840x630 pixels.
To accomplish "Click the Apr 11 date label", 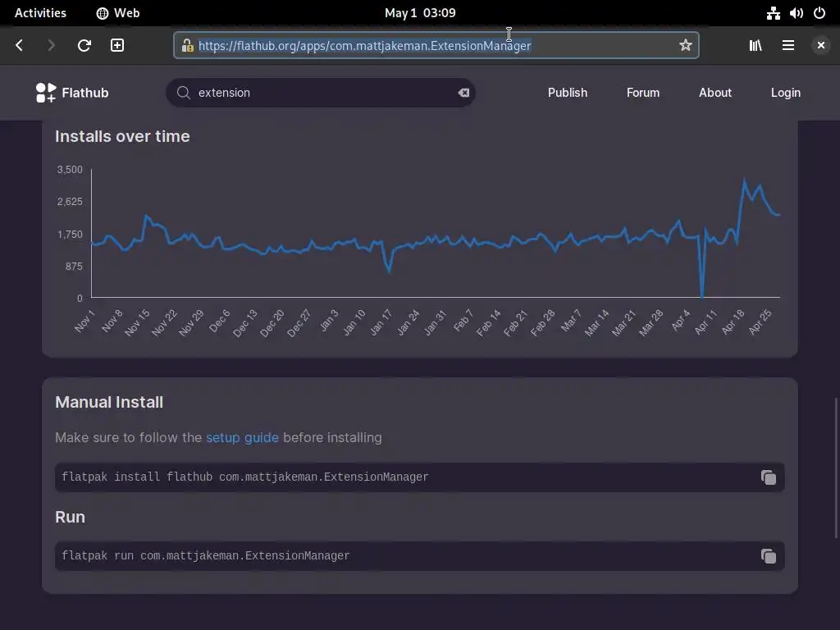I will pyautogui.click(x=705, y=322).
